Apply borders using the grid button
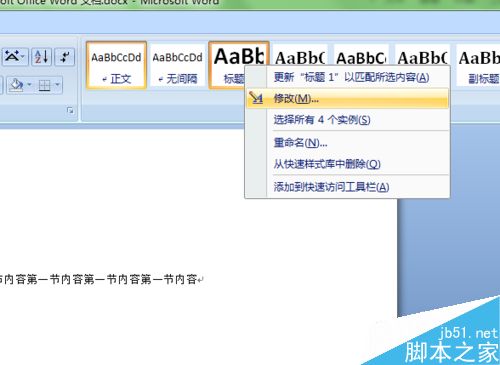 click(44, 85)
